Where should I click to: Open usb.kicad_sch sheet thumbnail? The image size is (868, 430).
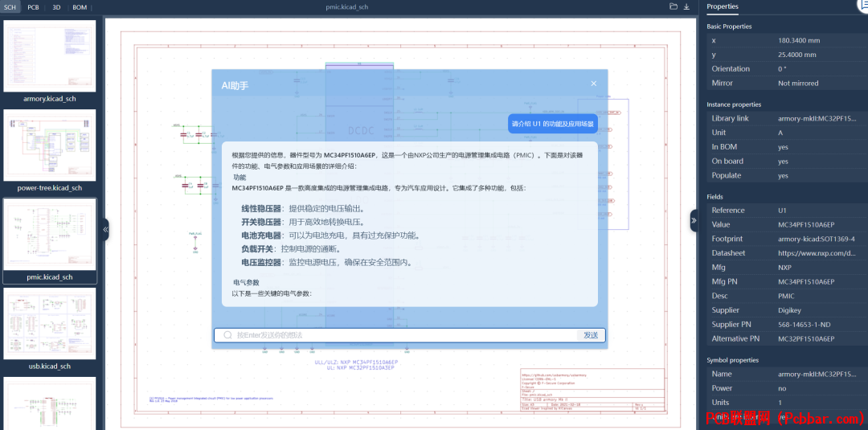[x=50, y=324]
